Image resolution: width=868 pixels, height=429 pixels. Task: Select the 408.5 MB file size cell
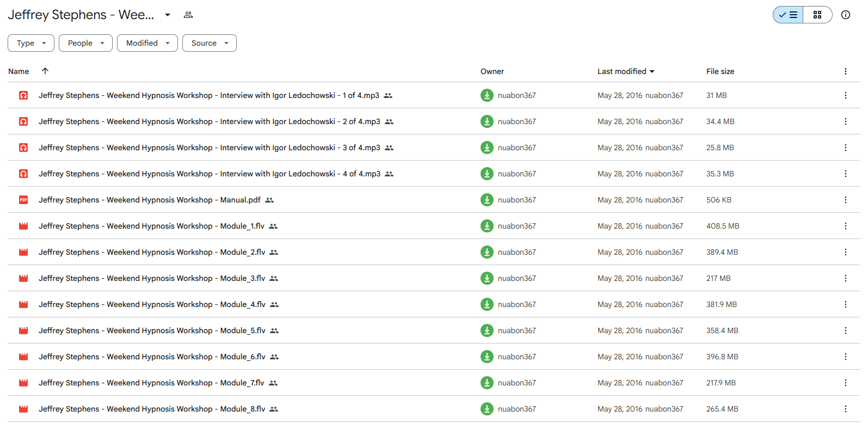click(723, 226)
